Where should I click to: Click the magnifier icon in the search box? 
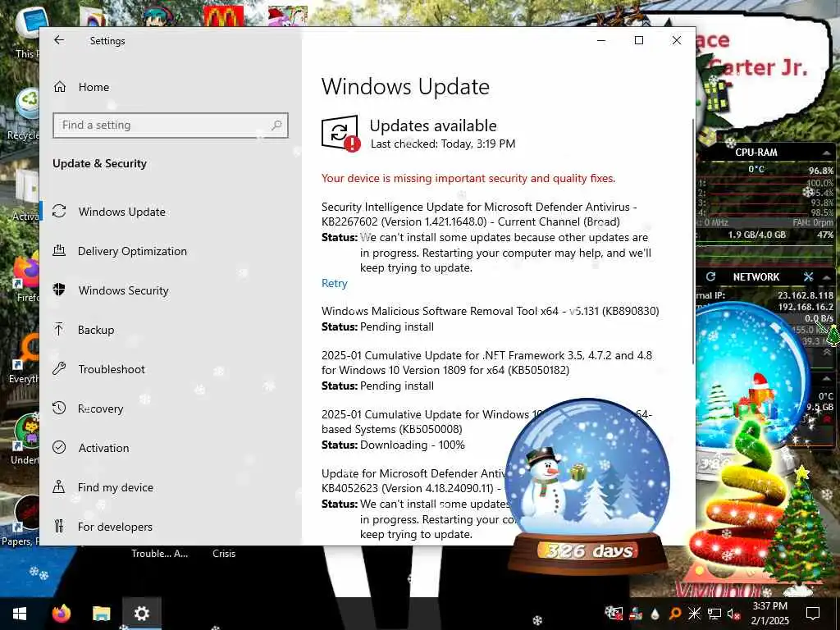276,126
